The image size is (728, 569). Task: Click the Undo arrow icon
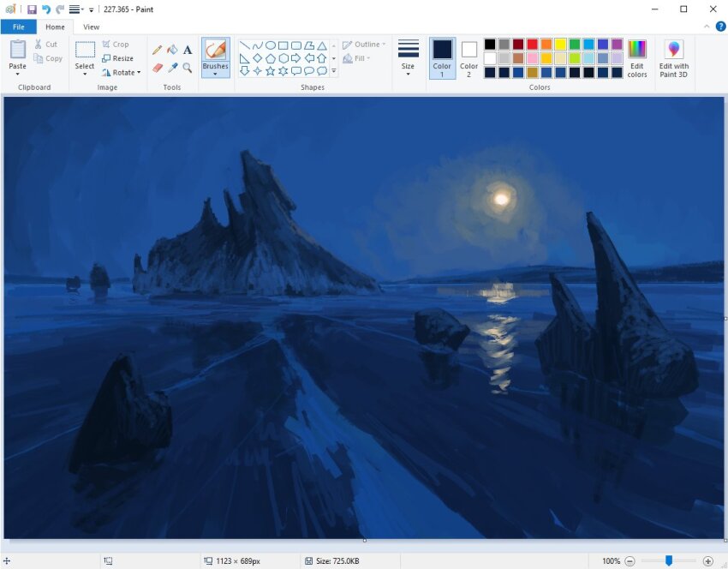(46, 9)
